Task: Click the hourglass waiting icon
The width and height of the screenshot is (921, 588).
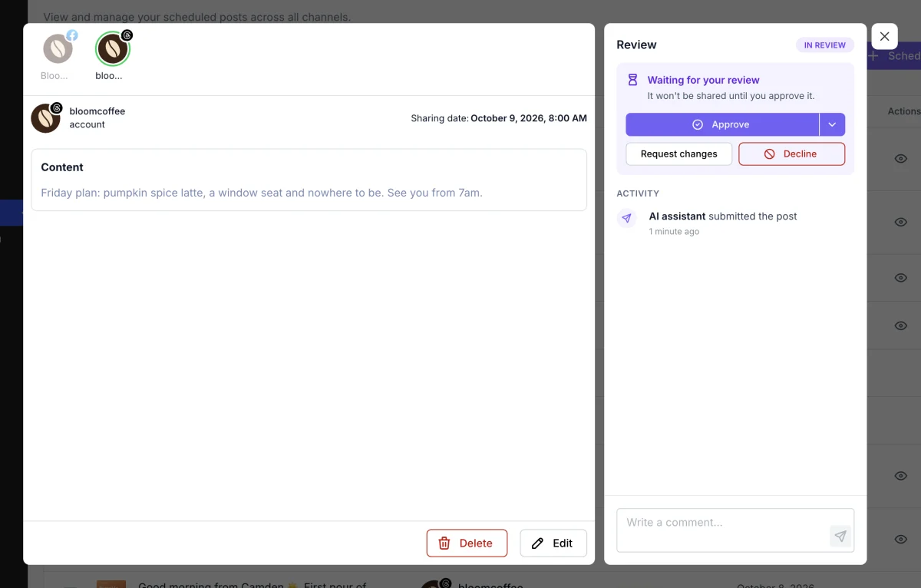Action: tap(633, 80)
